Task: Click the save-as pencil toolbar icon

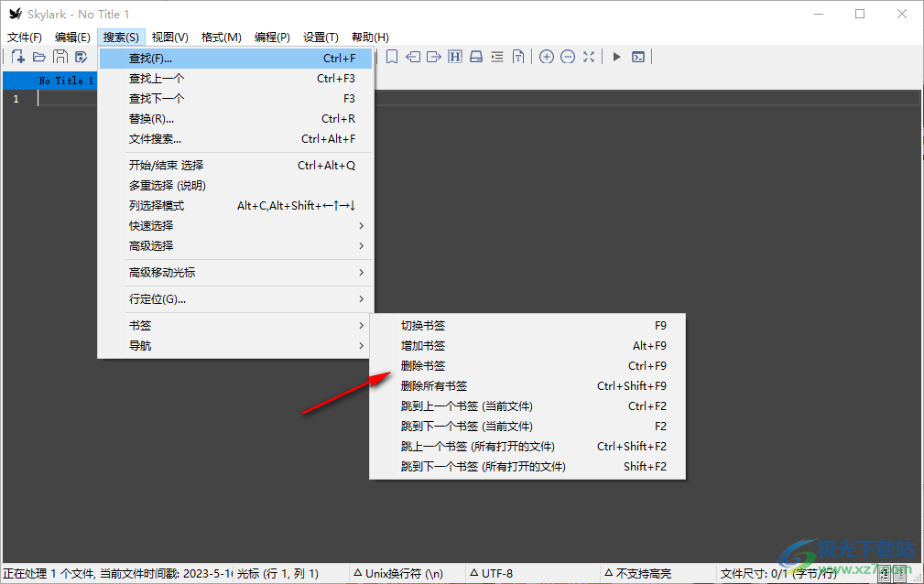Action: 82,57
